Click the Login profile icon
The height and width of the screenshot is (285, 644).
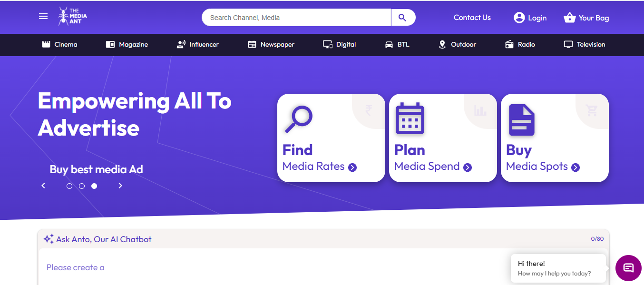[x=519, y=18]
